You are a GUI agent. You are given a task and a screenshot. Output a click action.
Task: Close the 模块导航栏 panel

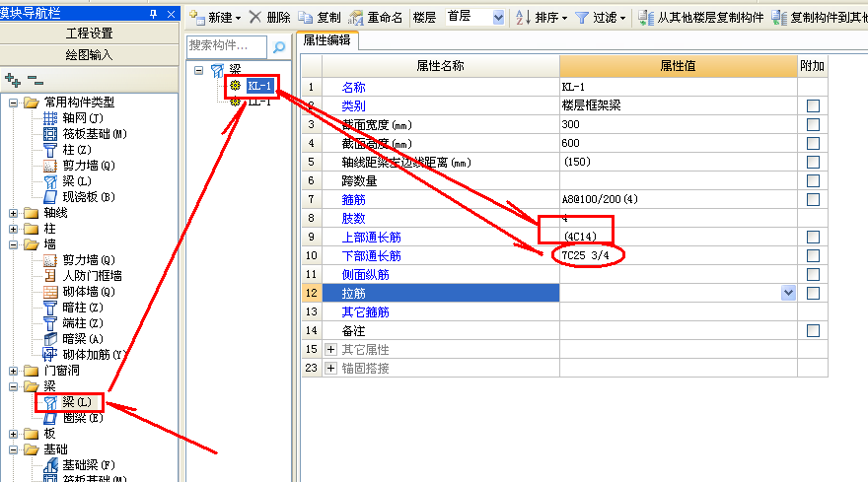171,14
